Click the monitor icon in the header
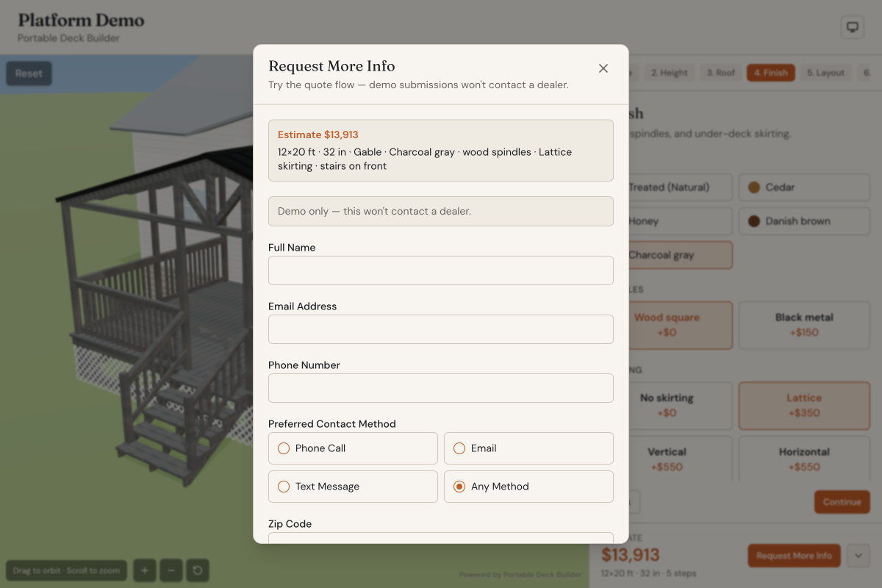Viewport: 882px width, 588px height. tap(853, 27)
